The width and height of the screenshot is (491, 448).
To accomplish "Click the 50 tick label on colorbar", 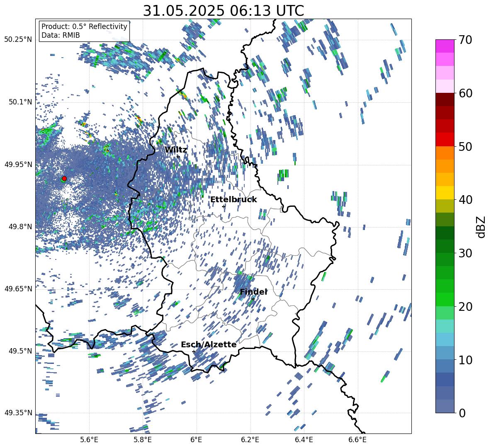I will point(465,146).
